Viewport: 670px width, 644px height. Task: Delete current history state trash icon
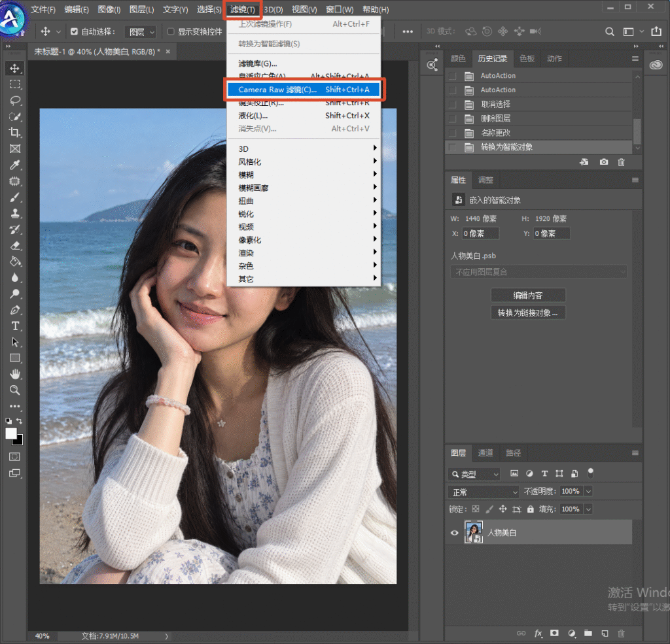point(622,162)
